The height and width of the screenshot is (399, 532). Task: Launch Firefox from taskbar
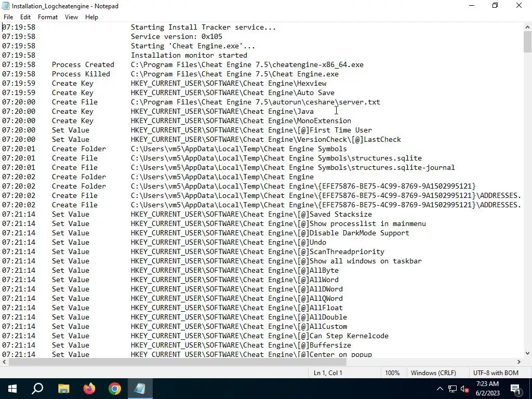click(89, 389)
